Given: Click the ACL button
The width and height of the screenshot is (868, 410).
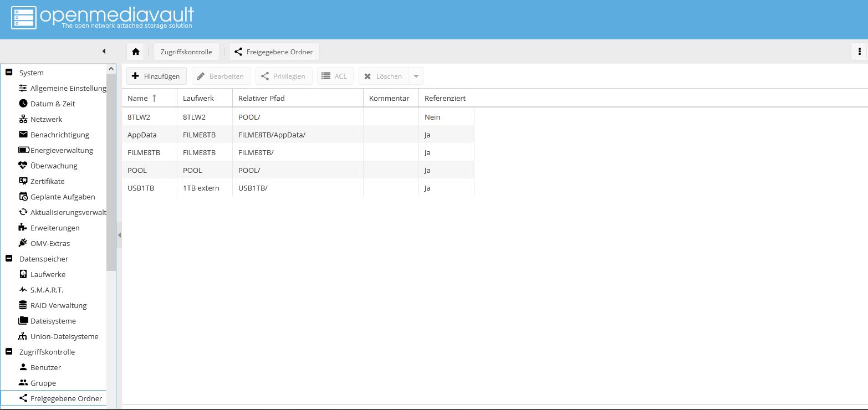Looking at the screenshot, I should point(335,76).
